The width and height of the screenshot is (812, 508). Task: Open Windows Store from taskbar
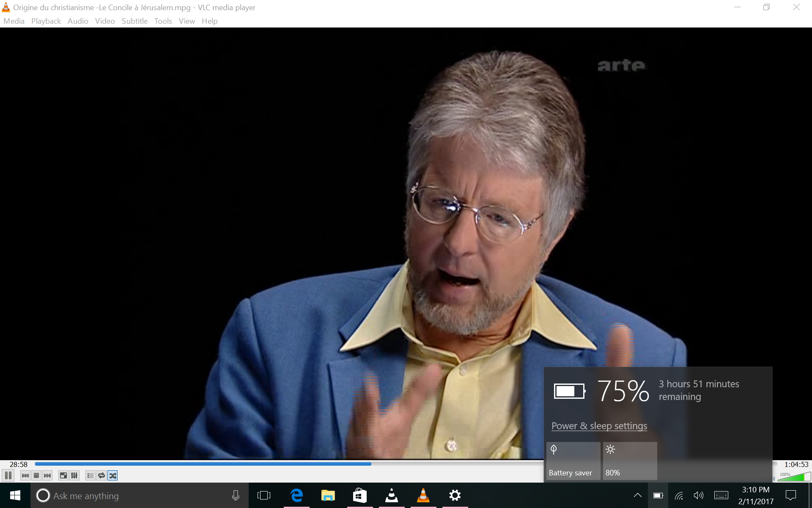point(360,495)
